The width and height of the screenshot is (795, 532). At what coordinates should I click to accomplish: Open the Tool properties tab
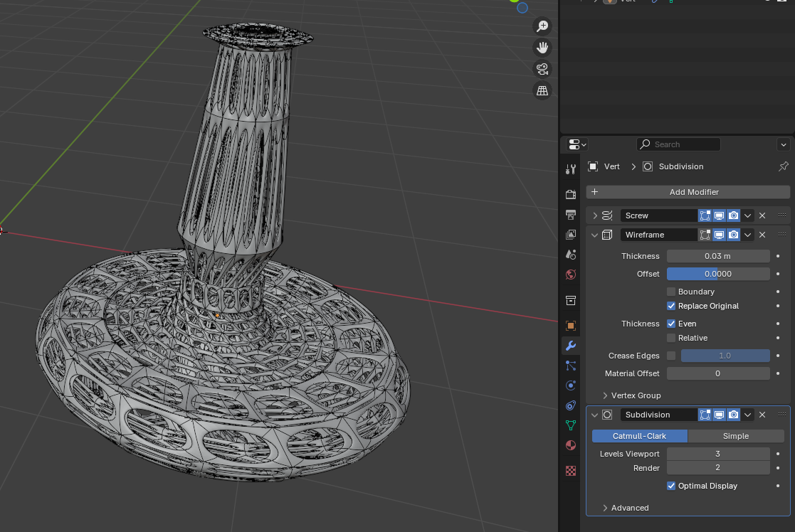point(571,169)
